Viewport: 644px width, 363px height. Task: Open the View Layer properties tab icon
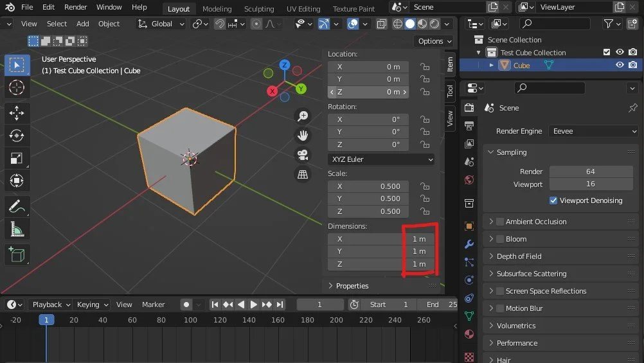tap(469, 144)
